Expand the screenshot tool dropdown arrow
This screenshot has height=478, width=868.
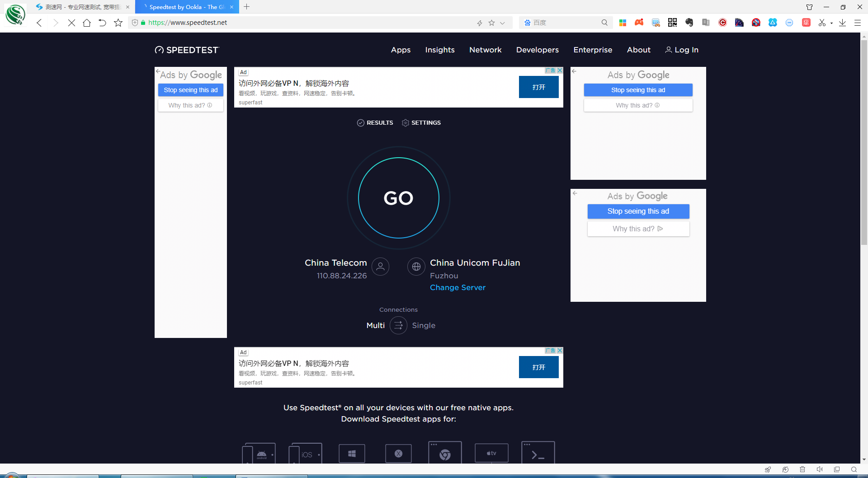[x=831, y=23]
